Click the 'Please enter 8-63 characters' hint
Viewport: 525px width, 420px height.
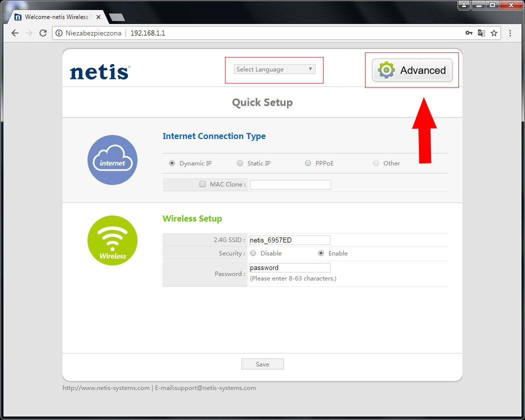[x=293, y=278]
